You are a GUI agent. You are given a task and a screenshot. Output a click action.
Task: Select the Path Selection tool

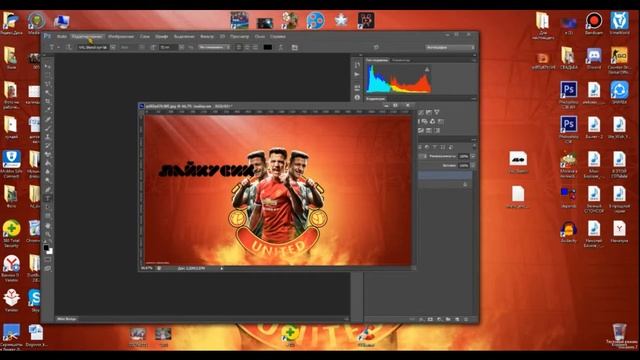point(48,207)
